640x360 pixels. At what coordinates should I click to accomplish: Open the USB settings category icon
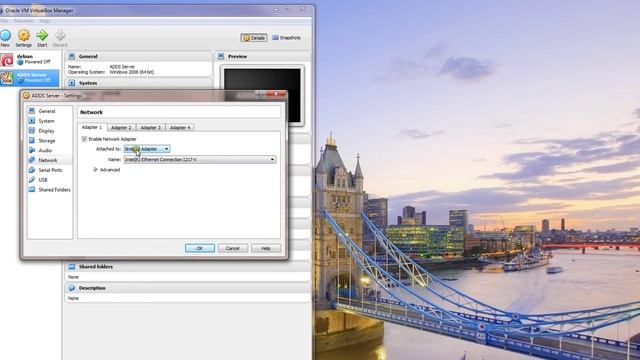tap(32, 180)
